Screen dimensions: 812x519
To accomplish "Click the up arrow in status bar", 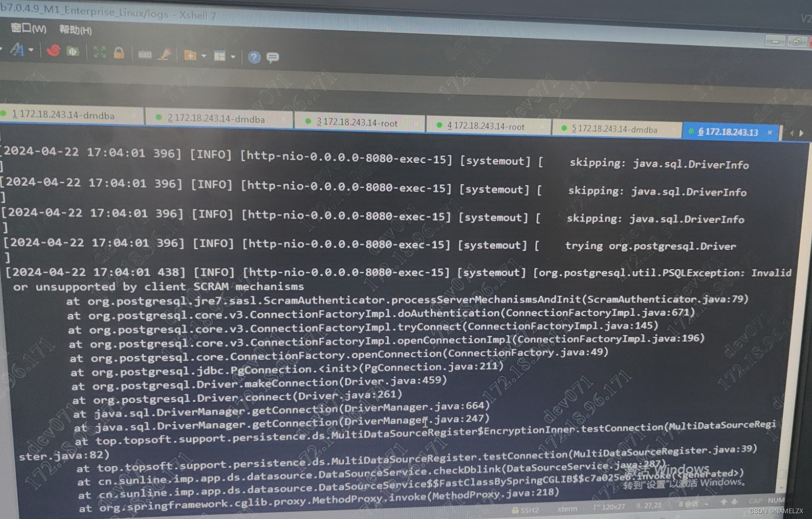I will pos(723,502).
